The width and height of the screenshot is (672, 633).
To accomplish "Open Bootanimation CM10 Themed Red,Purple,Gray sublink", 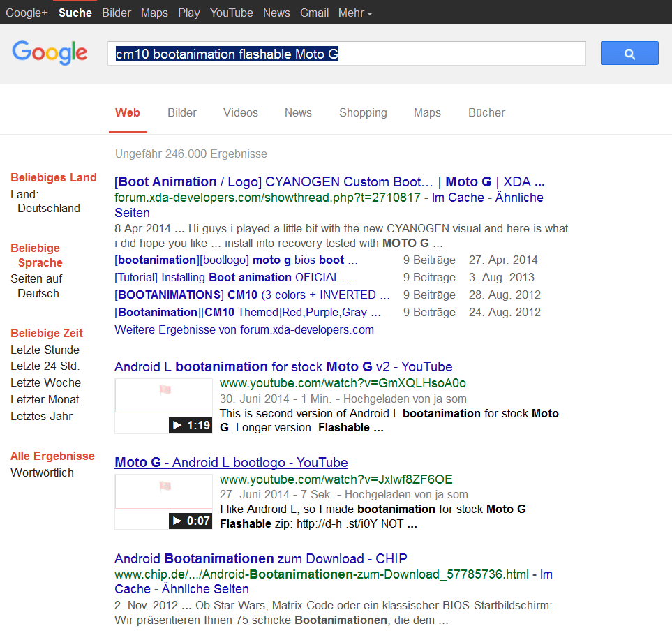I will pyautogui.click(x=247, y=313).
